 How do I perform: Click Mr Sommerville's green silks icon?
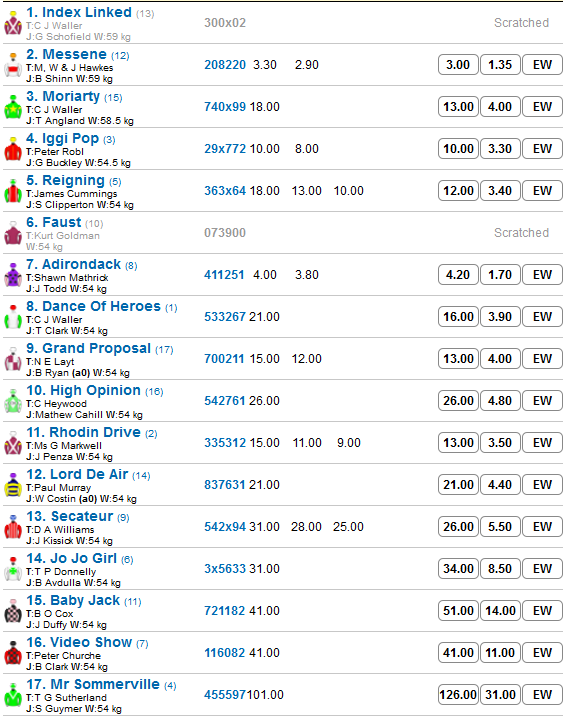click(x=13, y=696)
